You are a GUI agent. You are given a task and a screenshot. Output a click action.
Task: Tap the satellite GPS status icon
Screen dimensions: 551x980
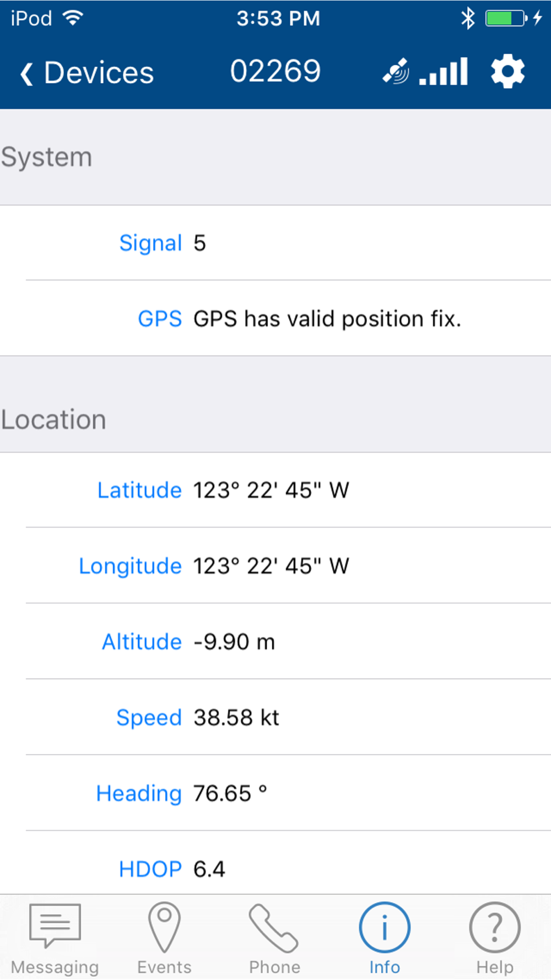click(396, 71)
